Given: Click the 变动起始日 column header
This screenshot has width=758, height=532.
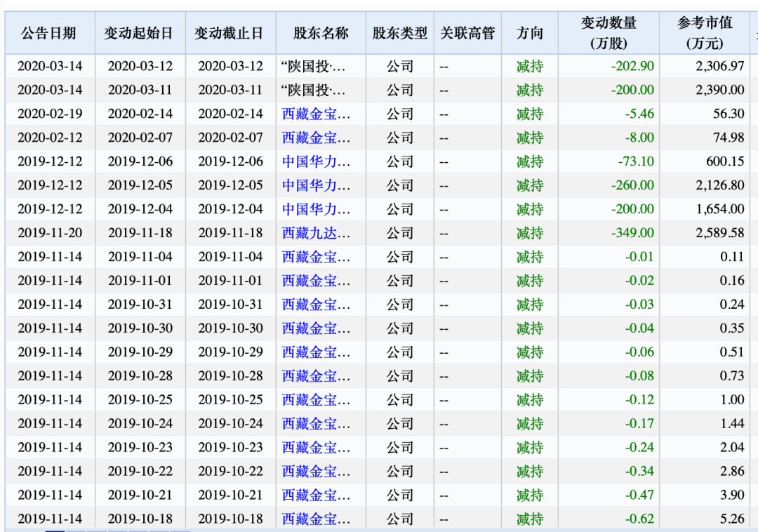Looking at the screenshot, I should 139,33.
